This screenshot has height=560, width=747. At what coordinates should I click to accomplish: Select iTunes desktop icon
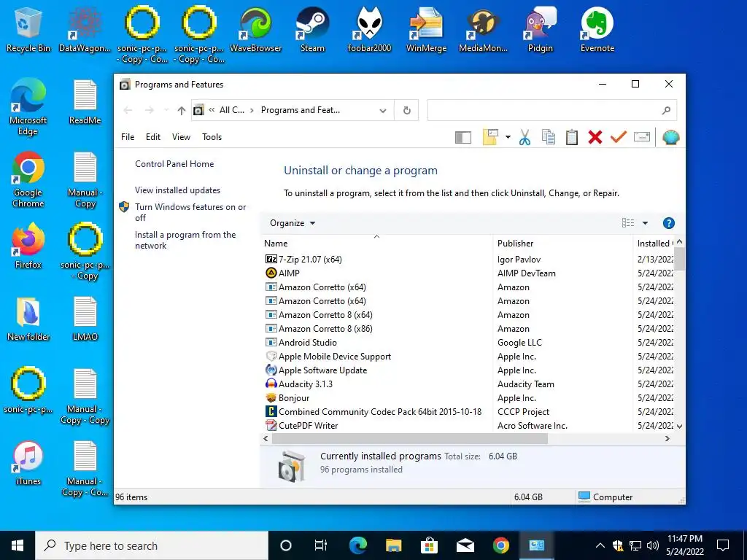coord(28,463)
